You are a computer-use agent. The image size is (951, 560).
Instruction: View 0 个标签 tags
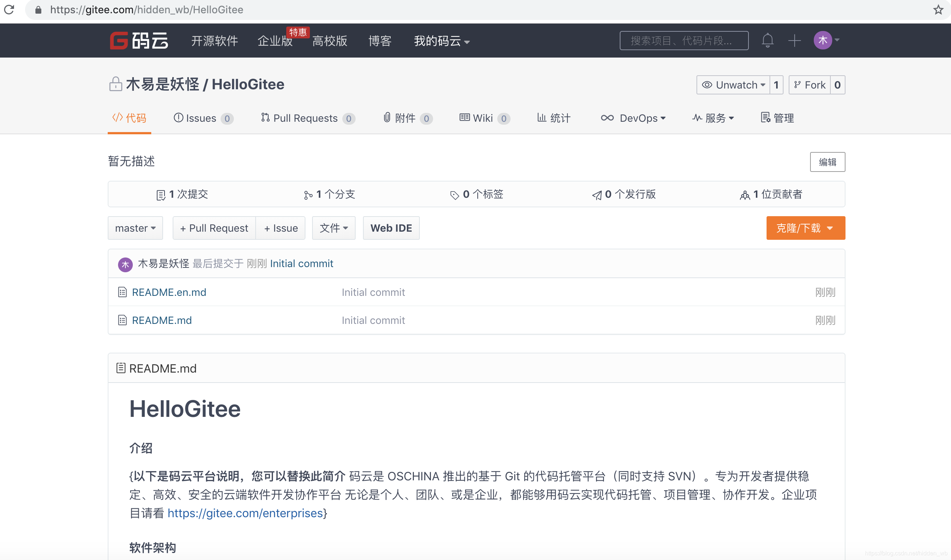point(477,194)
